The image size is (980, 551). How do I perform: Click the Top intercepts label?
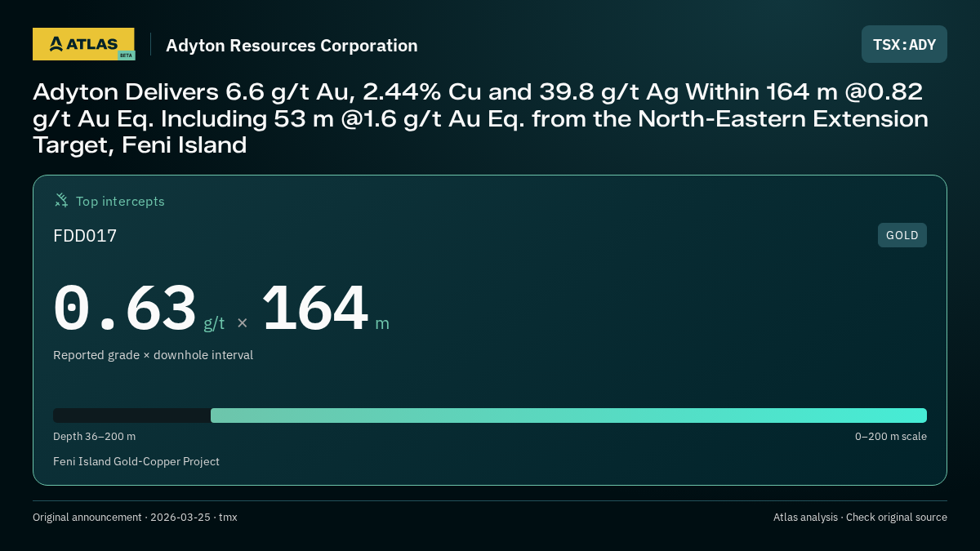click(120, 201)
